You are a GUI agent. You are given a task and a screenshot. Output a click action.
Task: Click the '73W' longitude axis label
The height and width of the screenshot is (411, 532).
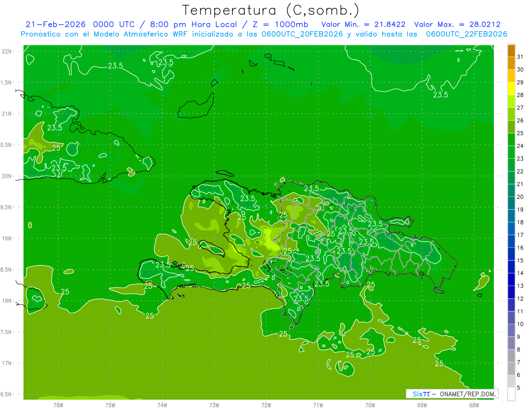(214, 405)
